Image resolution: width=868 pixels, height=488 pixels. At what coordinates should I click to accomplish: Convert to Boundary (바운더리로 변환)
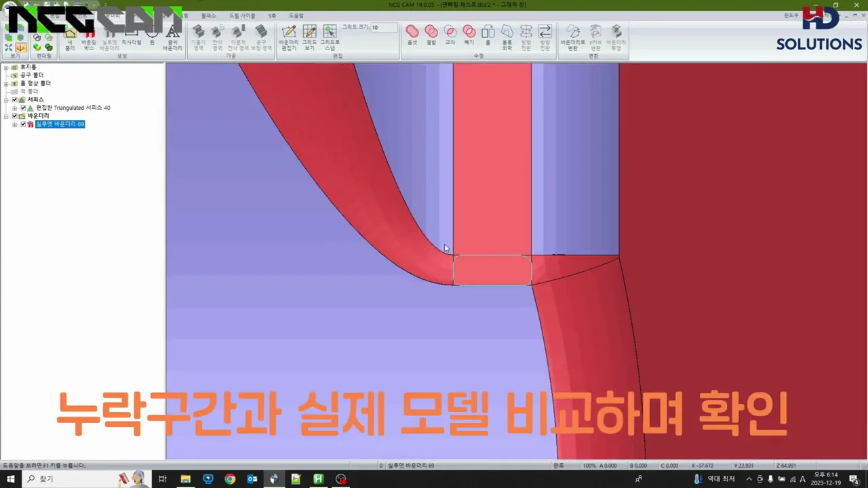point(573,37)
